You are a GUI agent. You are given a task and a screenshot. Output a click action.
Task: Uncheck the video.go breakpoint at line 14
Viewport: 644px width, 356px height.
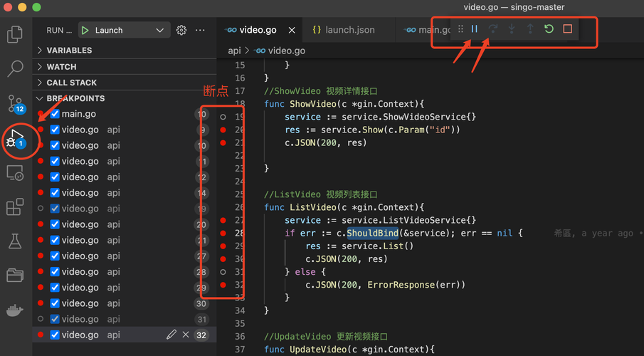(55, 192)
